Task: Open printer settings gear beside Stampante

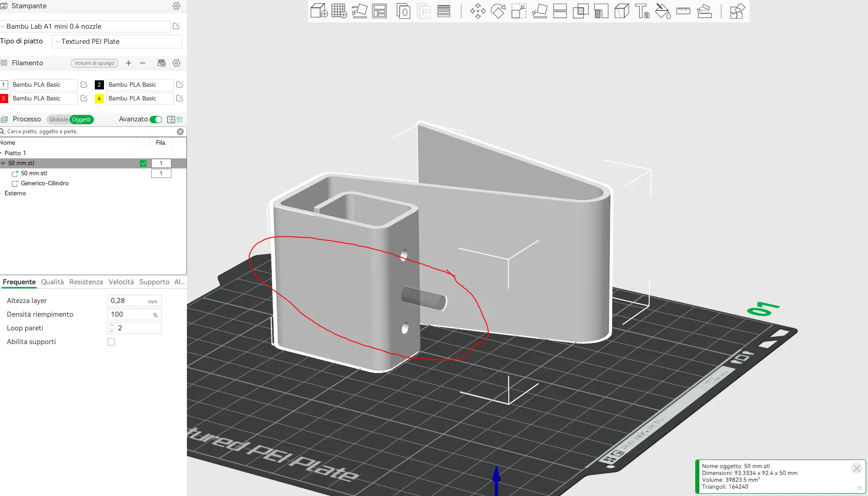Action: tap(176, 6)
